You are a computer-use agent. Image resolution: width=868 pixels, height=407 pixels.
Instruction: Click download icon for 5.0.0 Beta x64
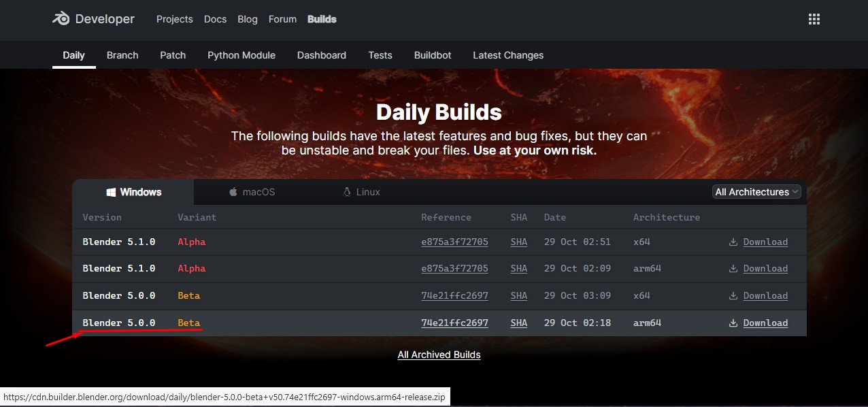[733, 295]
